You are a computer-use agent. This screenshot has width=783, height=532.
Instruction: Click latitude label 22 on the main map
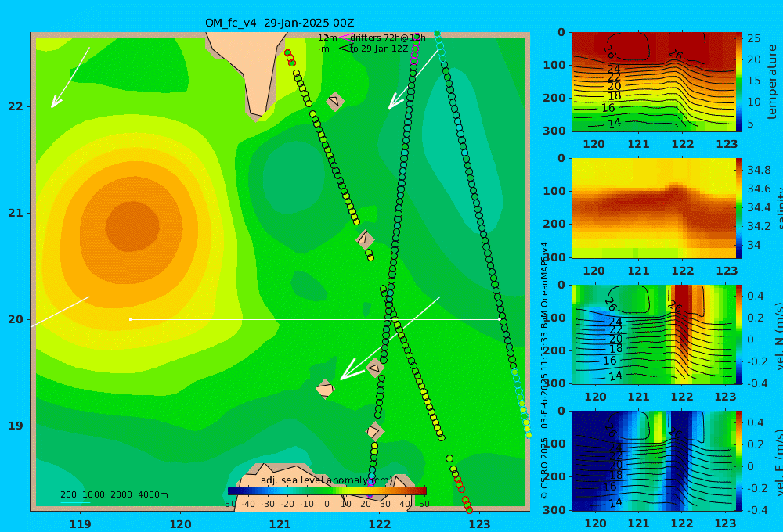tap(16, 106)
